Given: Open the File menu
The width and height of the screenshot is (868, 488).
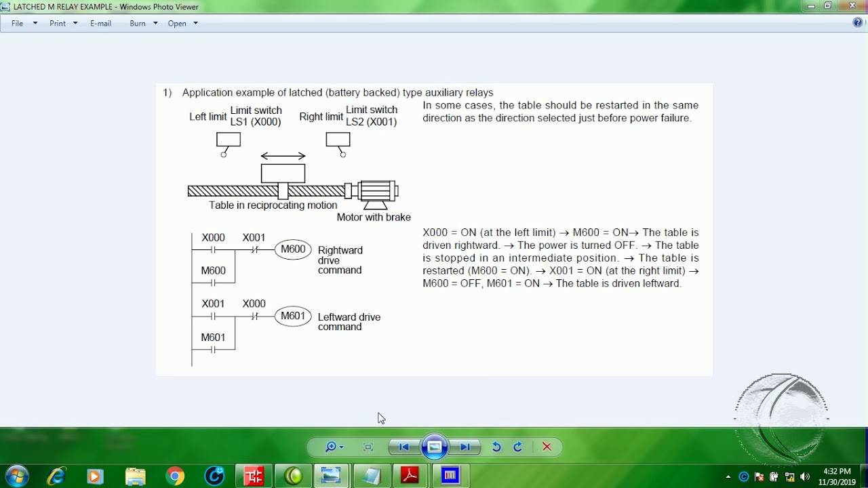Looking at the screenshot, I should click(x=18, y=23).
